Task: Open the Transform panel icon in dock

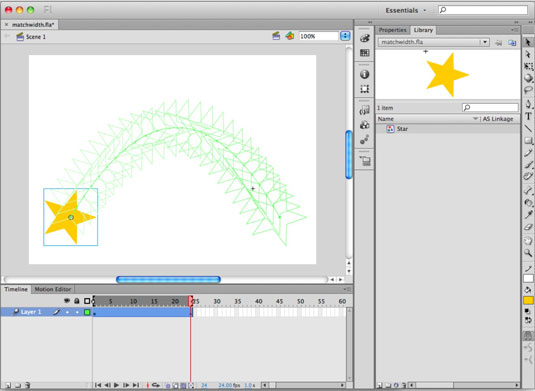Action: click(x=364, y=89)
